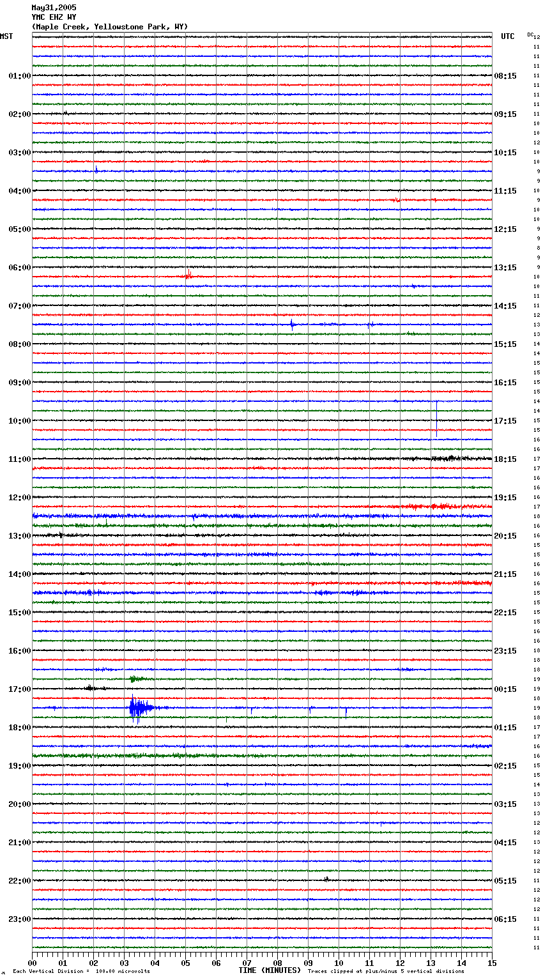Click the 21:15 UTC time label
Screen dimensions: 543x980
point(505,574)
